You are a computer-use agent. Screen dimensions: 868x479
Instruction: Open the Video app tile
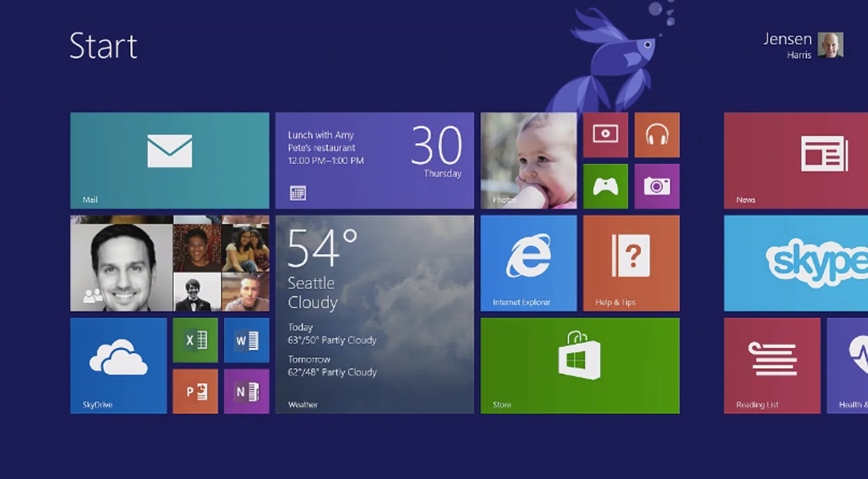pyautogui.click(x=605, y=135)
